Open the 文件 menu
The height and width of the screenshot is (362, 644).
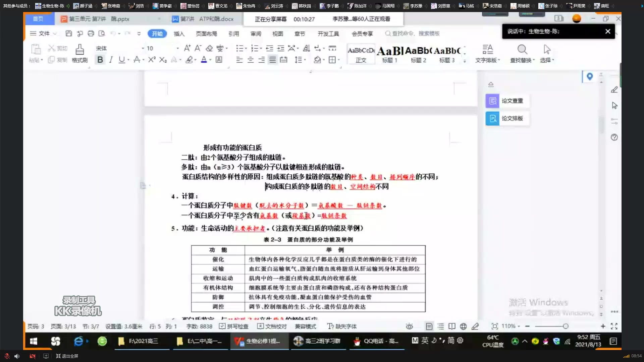[x=44, y=33]
